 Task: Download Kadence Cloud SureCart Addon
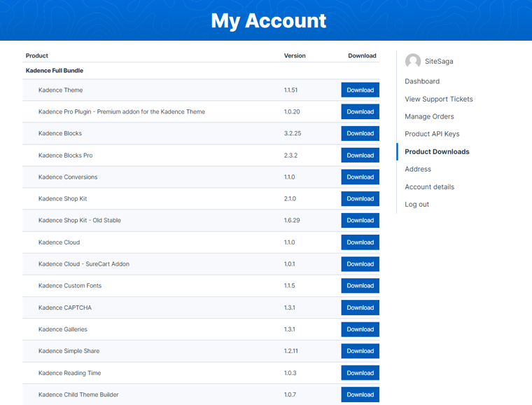360,264
